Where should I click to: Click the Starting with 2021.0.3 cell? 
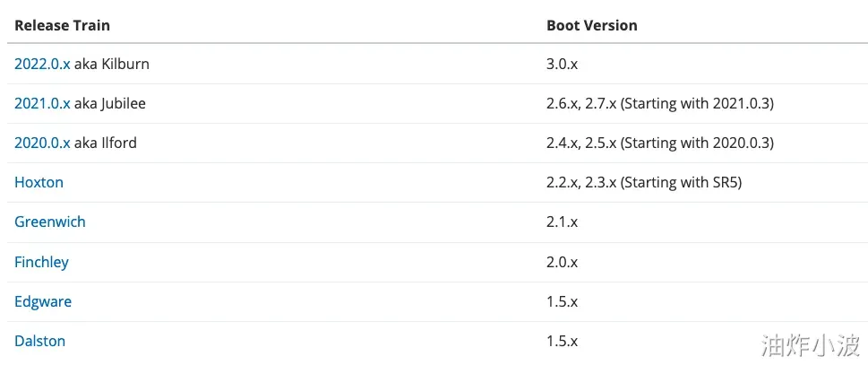pyautogui.click(x=660, y=104)
